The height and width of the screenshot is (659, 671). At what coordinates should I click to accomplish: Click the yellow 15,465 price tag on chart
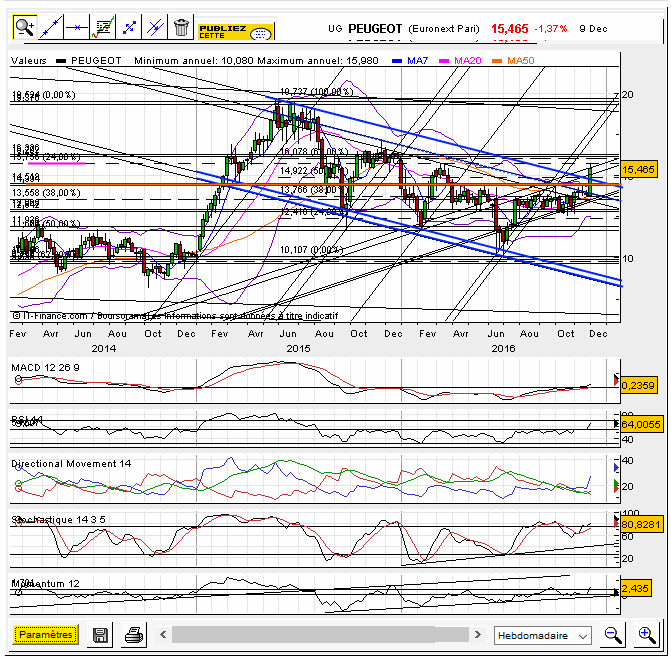(638, 170)
